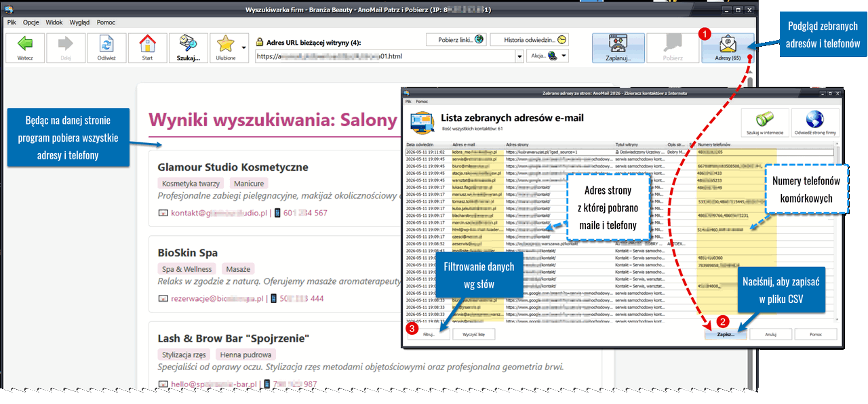The height and width of the screenshot is (404, 868).
Task: Click the phone icon in Glamour Studio card
Action: click(x=276, y=213)
